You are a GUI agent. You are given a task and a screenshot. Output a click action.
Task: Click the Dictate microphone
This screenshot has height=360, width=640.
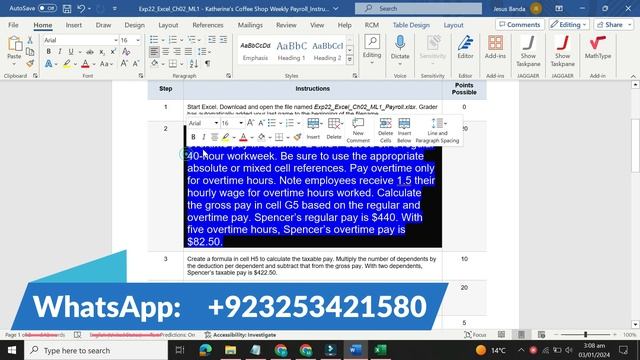pyautogui.click(x=400, y=50)
